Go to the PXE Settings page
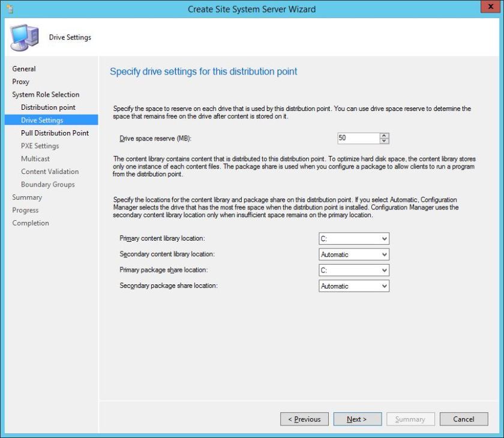Image resolution: width=504 pixels, height=438 pixels. pyautogui.click(x=40, y=146)
